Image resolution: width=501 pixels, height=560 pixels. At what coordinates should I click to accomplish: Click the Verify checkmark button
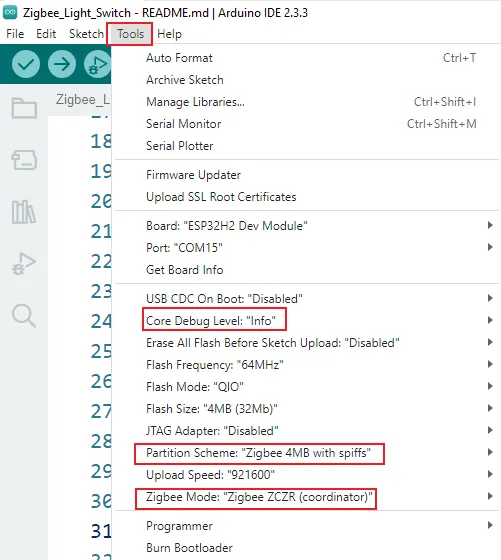tap(26, 64)
